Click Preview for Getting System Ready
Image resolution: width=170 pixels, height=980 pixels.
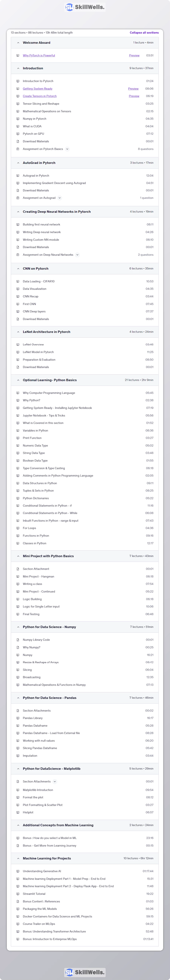pos(133,89)
